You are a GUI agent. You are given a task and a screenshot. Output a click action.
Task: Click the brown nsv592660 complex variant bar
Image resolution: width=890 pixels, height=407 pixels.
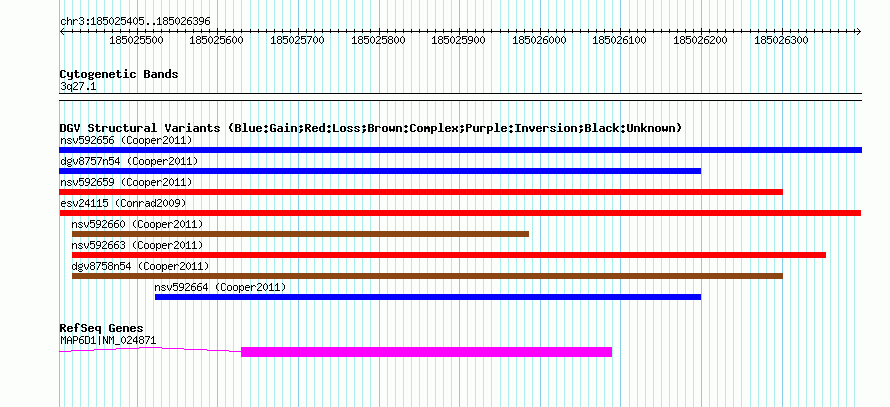point(300,234)
